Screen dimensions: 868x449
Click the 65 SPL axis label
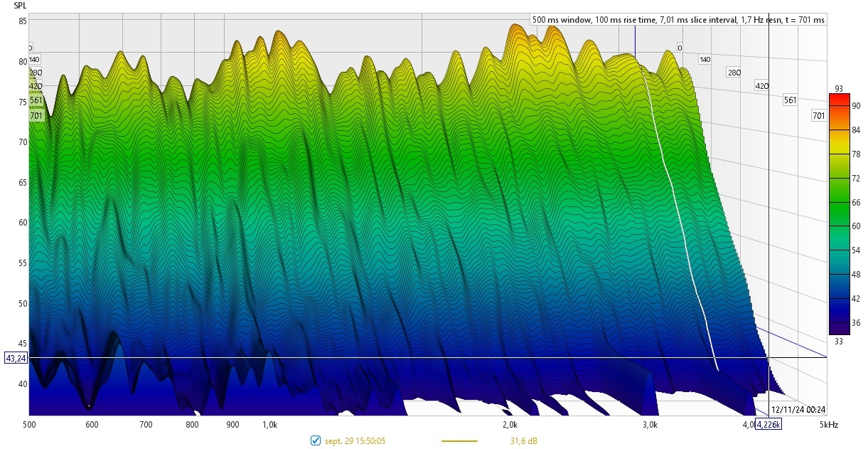click(x=22, y=183)
